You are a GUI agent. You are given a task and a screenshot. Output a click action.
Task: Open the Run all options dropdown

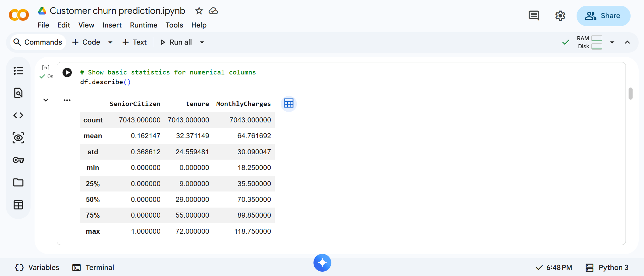click(202, 42)
